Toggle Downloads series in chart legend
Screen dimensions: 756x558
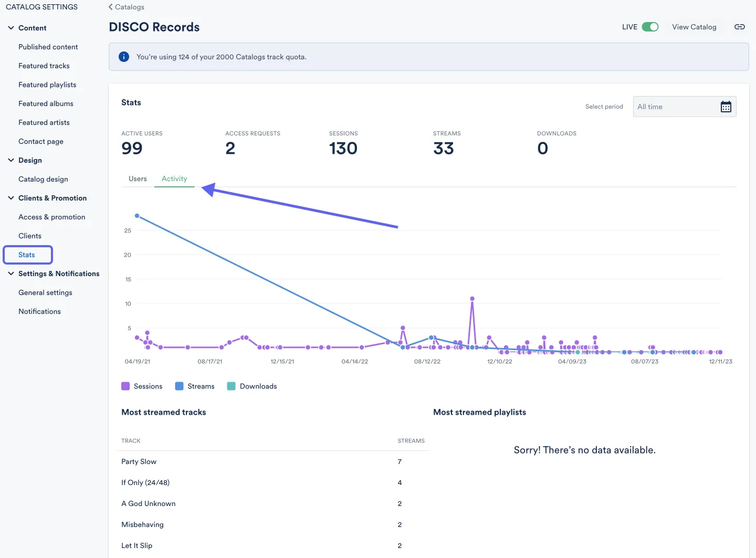(251, 386)
